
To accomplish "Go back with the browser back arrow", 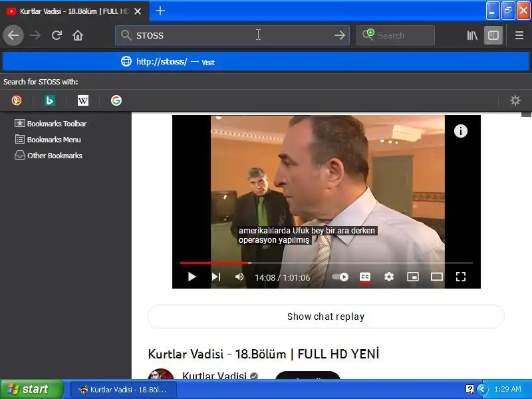I will point(13,35).
